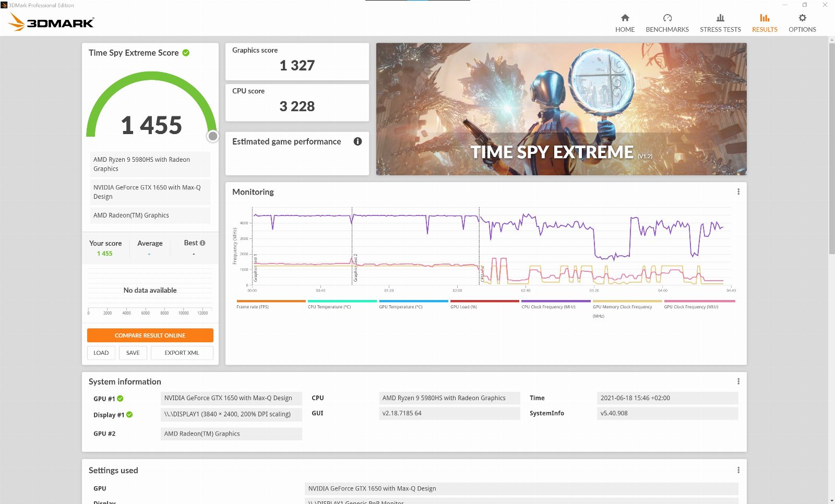The height and width of the screenshot is (504, 835).
Task: Click the 3DMark logo
Action: tap(51, 22)
